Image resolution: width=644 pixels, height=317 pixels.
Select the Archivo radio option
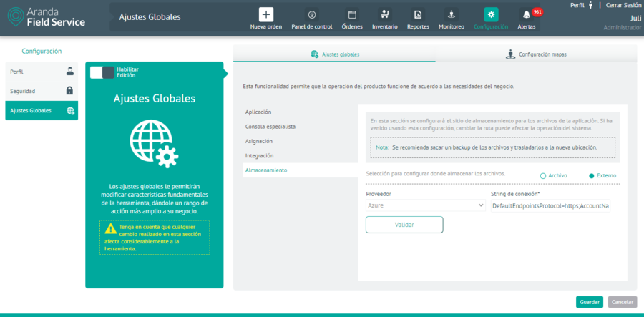pyautogui.click(x=543, y=176)
